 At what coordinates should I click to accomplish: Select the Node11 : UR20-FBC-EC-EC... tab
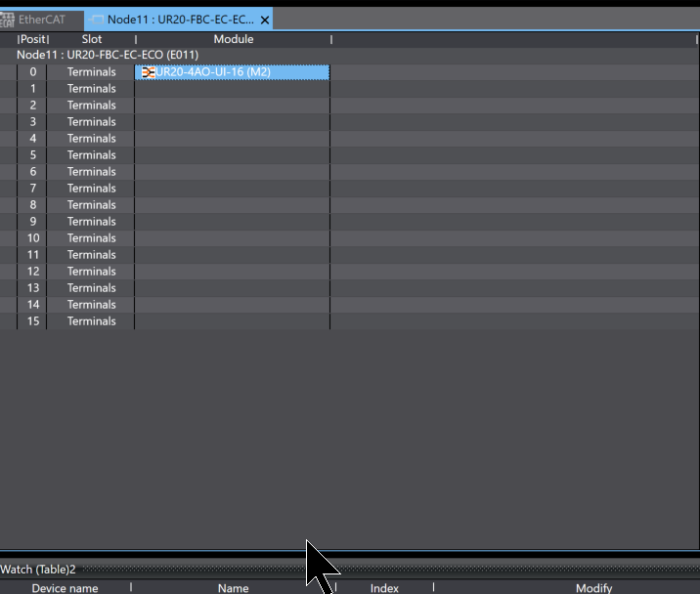tap(180, 20)
